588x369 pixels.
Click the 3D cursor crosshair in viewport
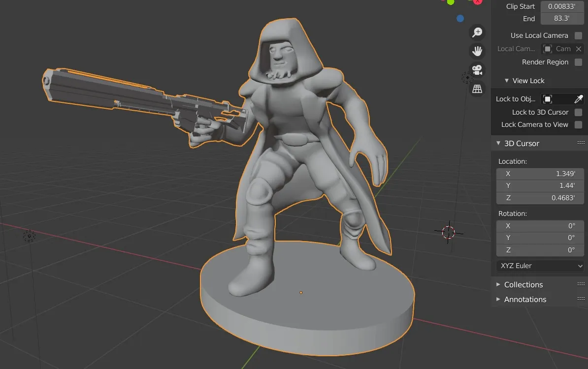449,233
